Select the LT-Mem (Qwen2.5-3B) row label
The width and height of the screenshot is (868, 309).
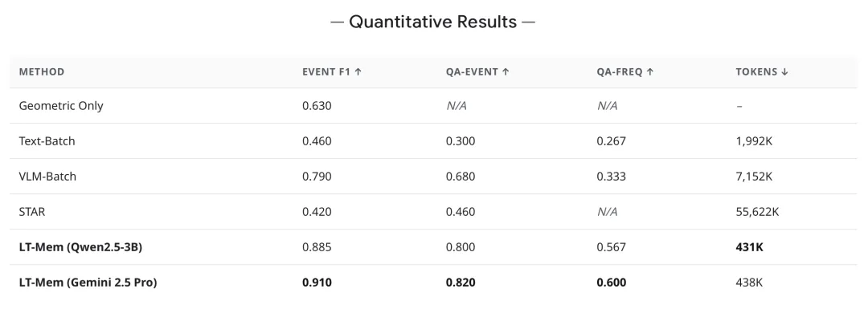[x=80, y=247]
